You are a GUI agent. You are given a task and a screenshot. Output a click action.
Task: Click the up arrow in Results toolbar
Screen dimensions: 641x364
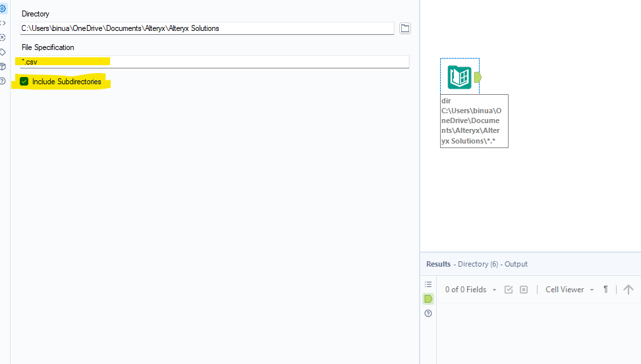(x=628, y=290)
